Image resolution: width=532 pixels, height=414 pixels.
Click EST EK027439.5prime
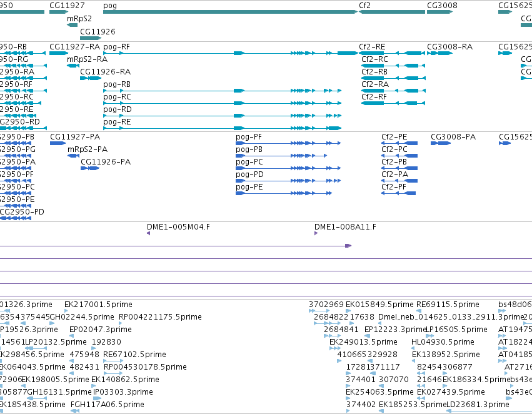click(x=451, y=392)
